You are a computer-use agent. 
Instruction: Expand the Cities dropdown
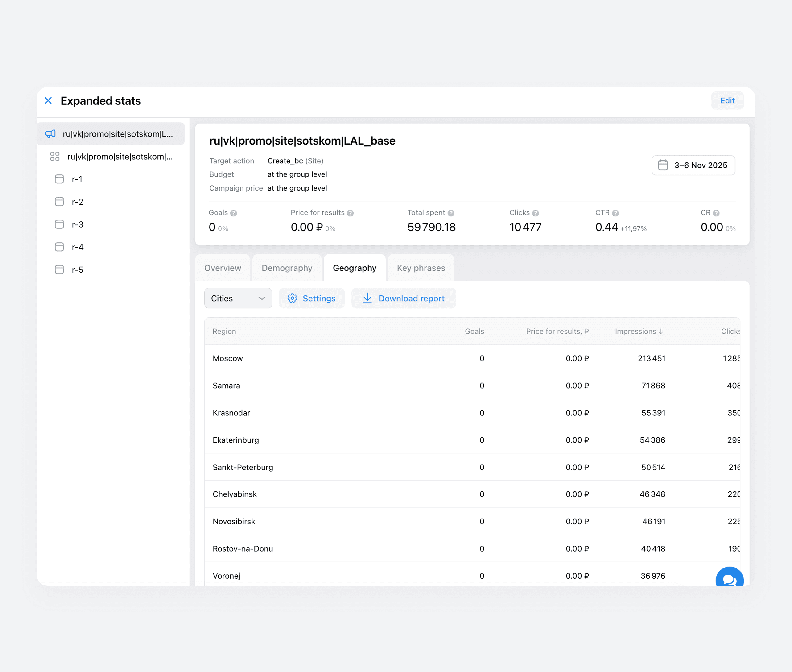point(238,298)
